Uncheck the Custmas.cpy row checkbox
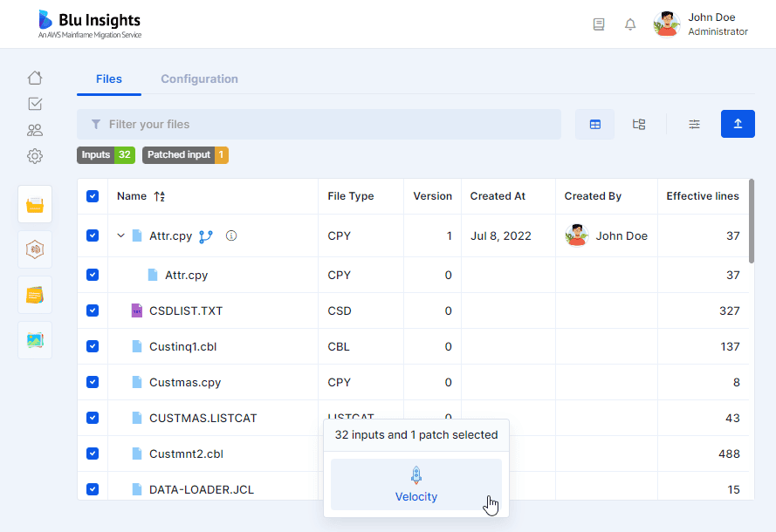The width and height of the screenshot is (776, 532). pos(93,382)
